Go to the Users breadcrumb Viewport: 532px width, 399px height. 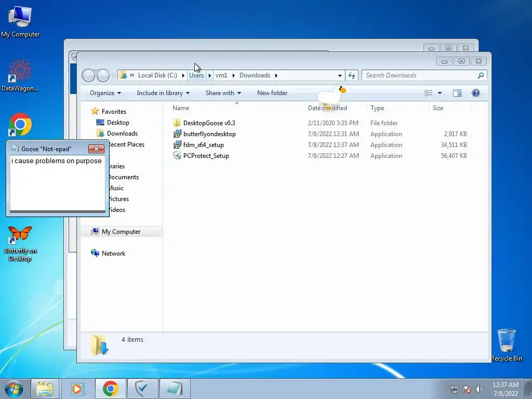tap(196, 75)
